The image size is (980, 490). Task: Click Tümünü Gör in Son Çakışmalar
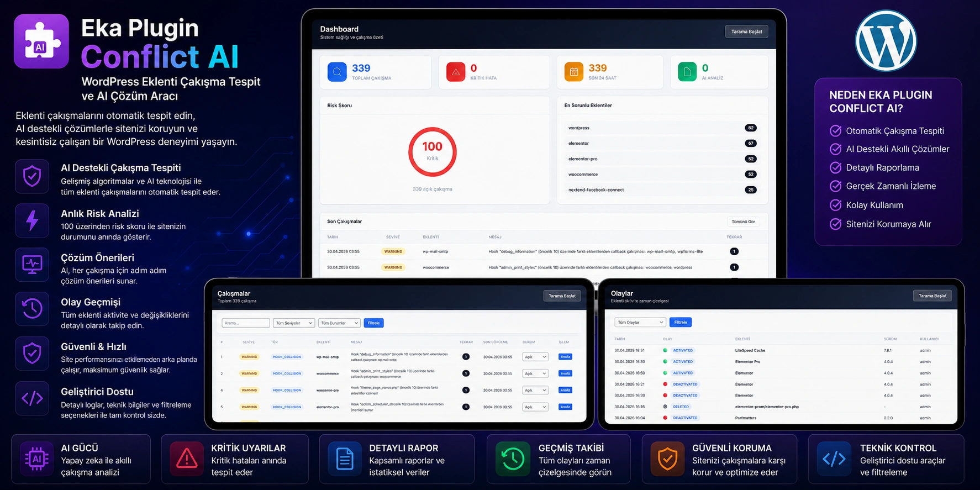743,222
